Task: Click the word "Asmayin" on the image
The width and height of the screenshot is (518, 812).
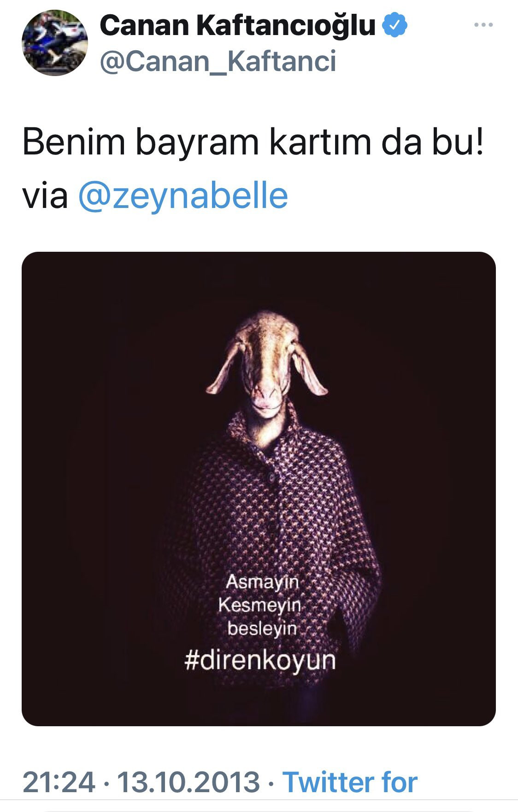Action: click(262, 582)
